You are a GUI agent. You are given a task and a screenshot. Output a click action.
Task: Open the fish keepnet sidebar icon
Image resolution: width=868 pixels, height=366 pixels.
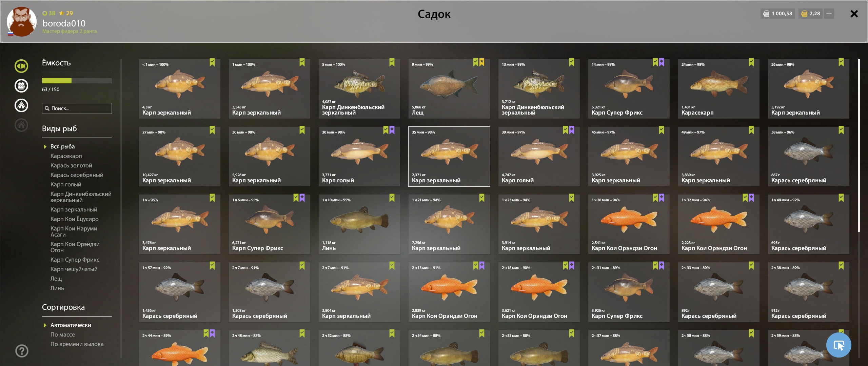[x=21, y=66]
